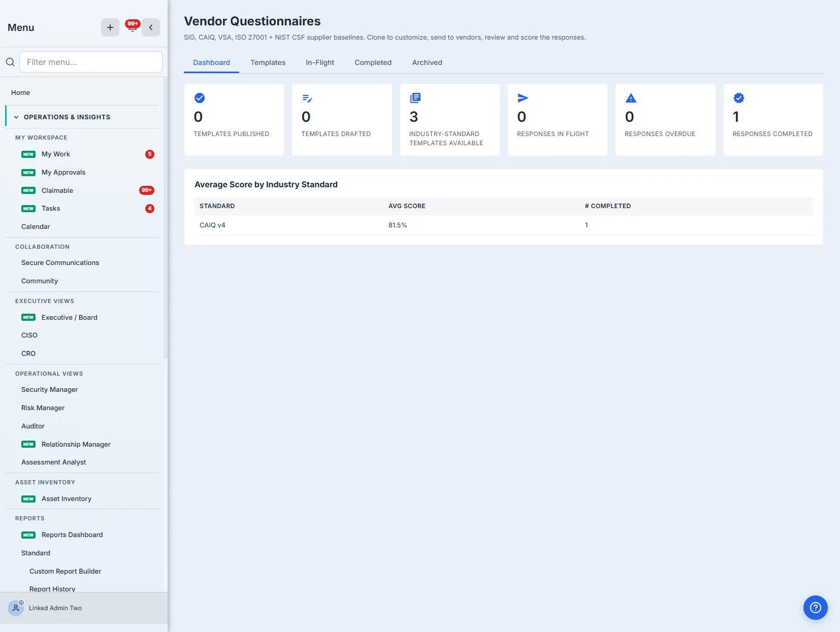Click the NEW tag beside Reports Dashboard
This screenshot has width=840, height=632.
point(28,535)
